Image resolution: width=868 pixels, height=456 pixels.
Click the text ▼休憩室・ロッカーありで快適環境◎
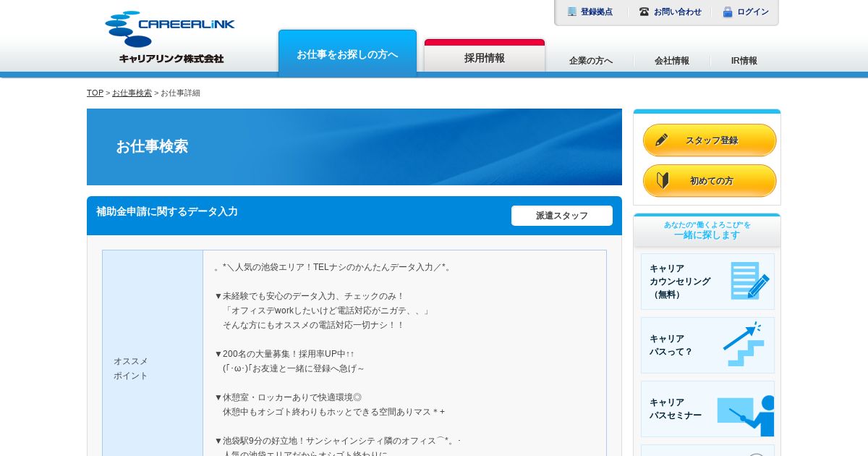pyautogui.click(x=288, y=397)
